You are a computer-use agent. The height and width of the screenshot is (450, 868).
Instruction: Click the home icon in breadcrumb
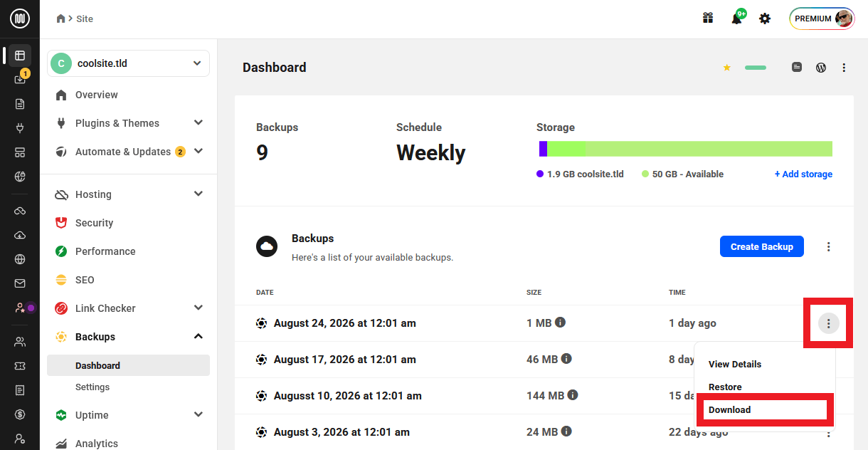coord(61,19)
